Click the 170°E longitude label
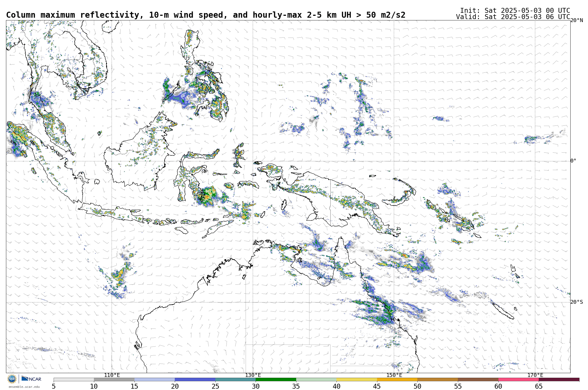The width and height of the screenshot is (588, 390). (535, 375)
